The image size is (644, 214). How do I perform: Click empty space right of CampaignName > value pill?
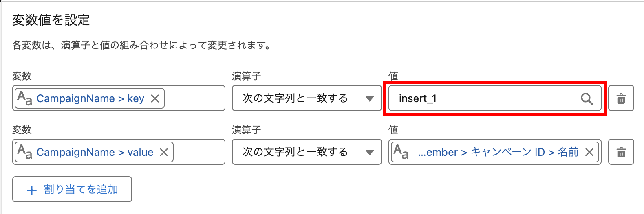coord(199,152)
